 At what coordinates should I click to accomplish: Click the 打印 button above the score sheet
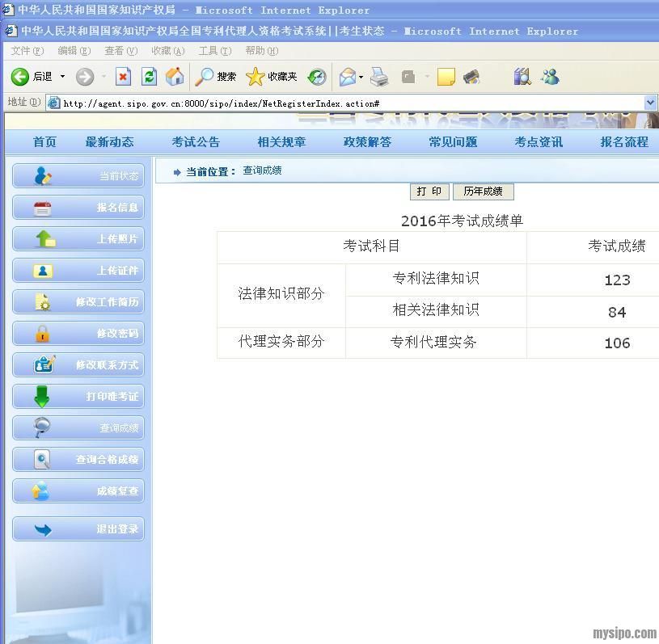click(429, 192)
